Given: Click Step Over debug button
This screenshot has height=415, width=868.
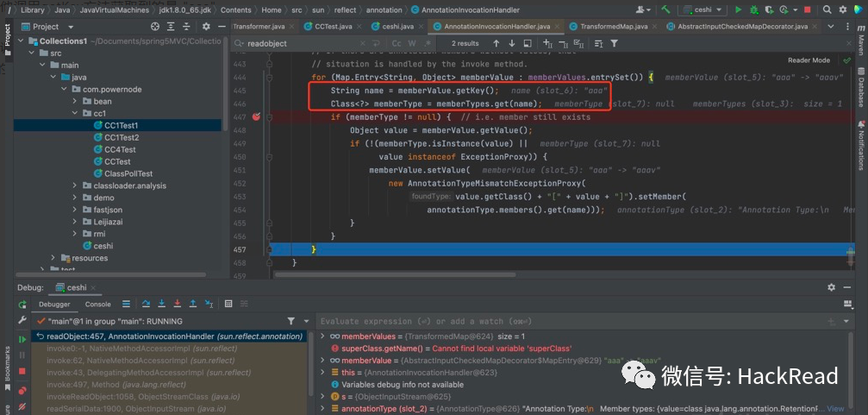Looking at the screenshot, I should pos(146,304).
